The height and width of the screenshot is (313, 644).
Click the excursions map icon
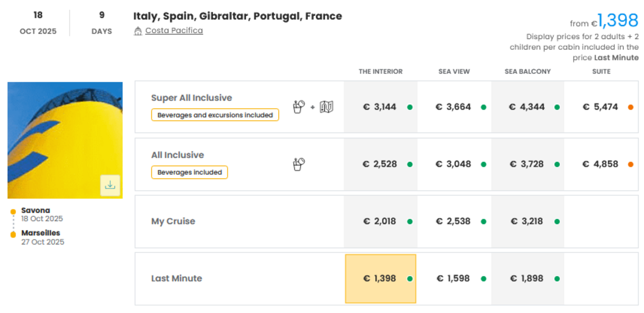(326, 106)
